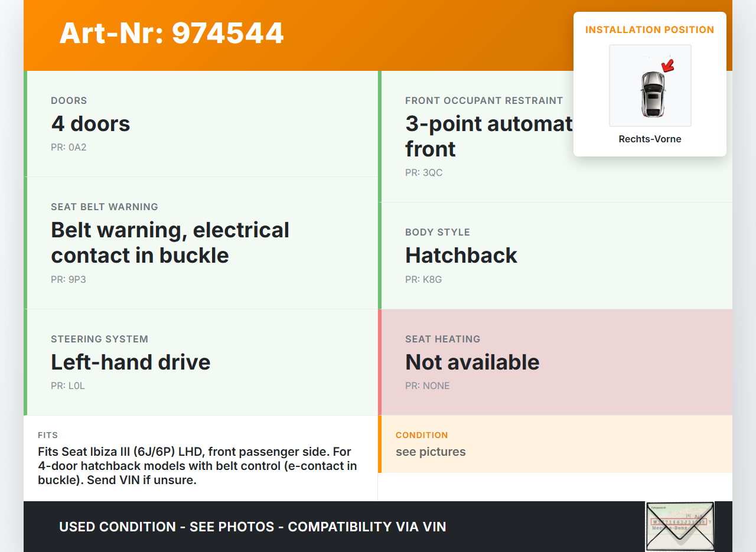
Task: Click PR code 3QC under front restraint
Action: (423, 173)
